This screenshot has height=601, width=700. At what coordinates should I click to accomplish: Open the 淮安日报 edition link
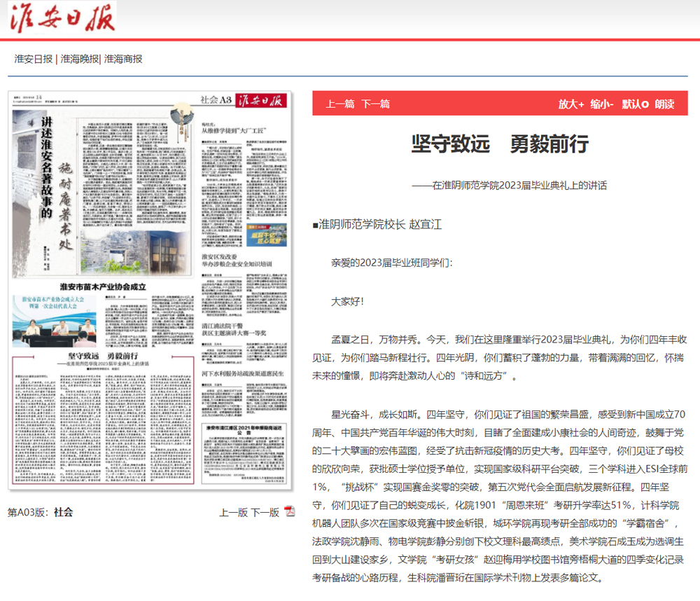(x=34, y=59)
